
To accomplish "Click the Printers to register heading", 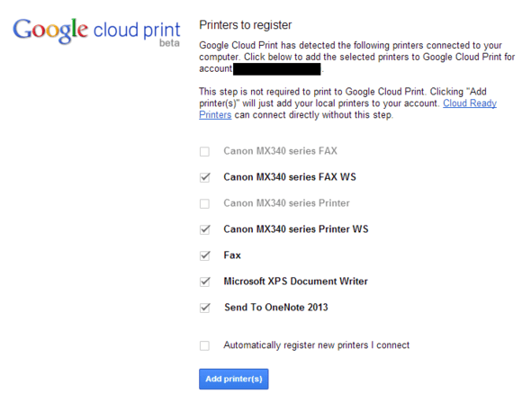I will 246,25.
